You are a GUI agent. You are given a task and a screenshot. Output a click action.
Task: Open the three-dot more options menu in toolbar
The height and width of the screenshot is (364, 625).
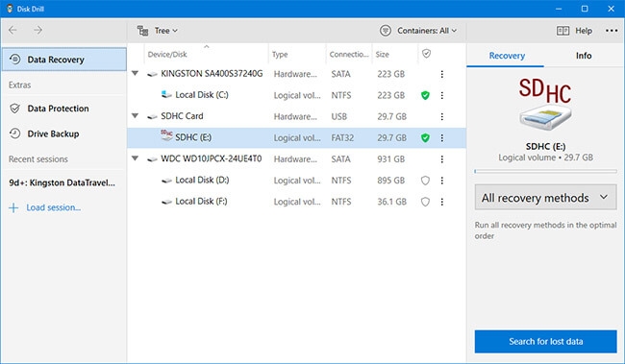point(612,31)
